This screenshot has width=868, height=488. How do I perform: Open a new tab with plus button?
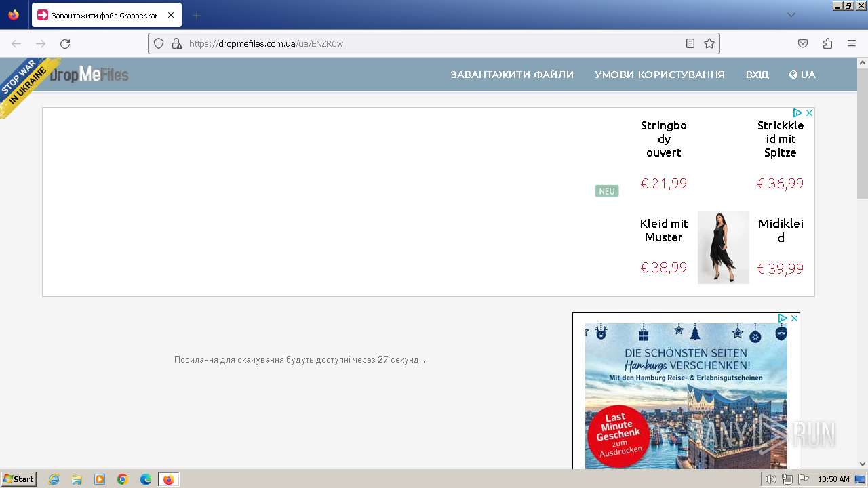tap(196, 15)
